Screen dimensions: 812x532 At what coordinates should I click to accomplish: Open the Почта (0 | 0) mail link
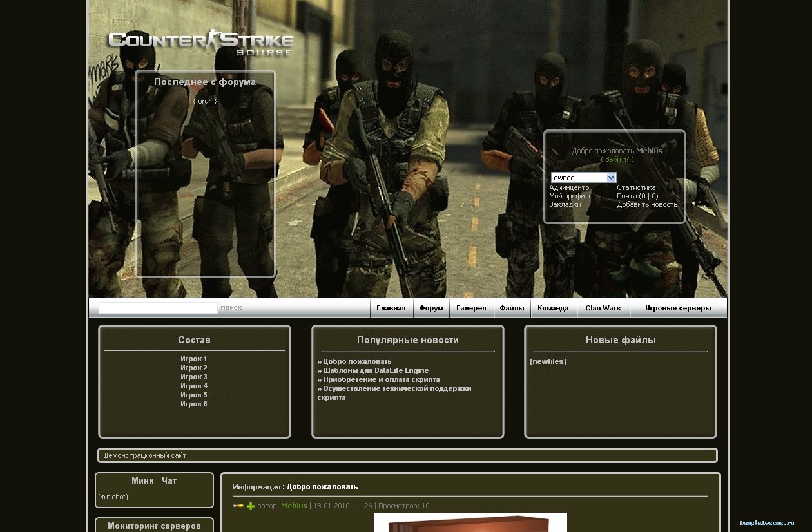click(637, 196)
